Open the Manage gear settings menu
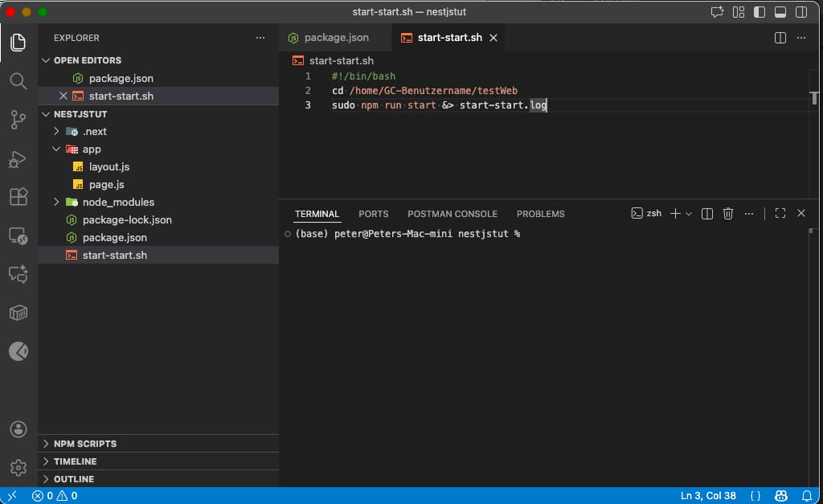 coord(18,467)
